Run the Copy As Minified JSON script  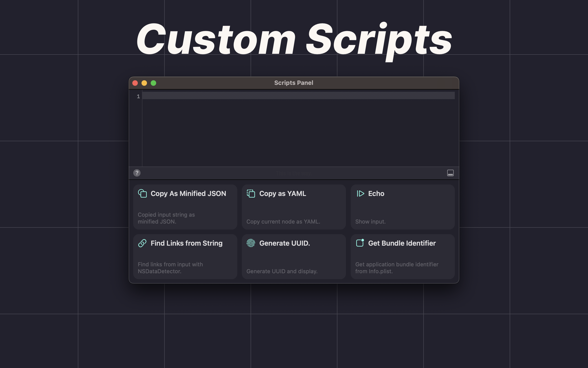(185, 207)
